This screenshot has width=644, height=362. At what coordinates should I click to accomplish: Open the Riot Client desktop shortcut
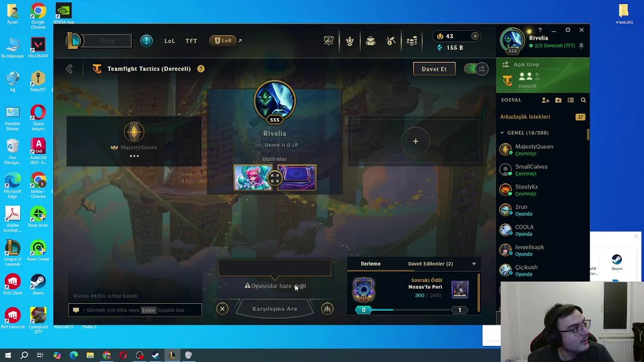click(x=13, y=284)
